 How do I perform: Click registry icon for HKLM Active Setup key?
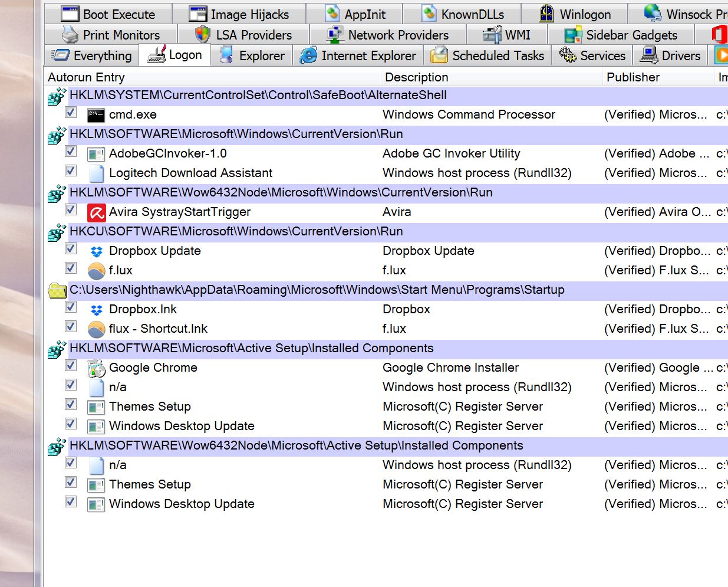57,349
